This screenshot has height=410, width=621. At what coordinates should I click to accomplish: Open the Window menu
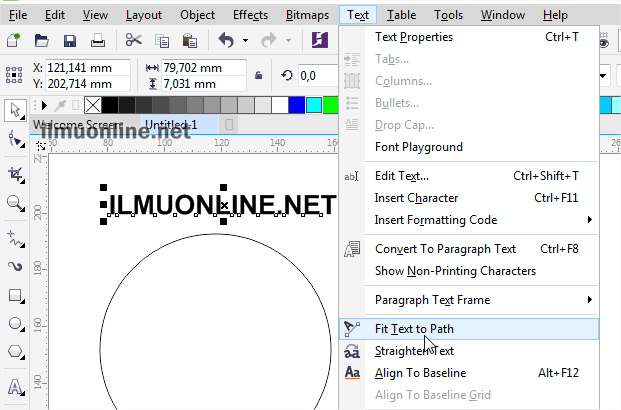(503, 15)
